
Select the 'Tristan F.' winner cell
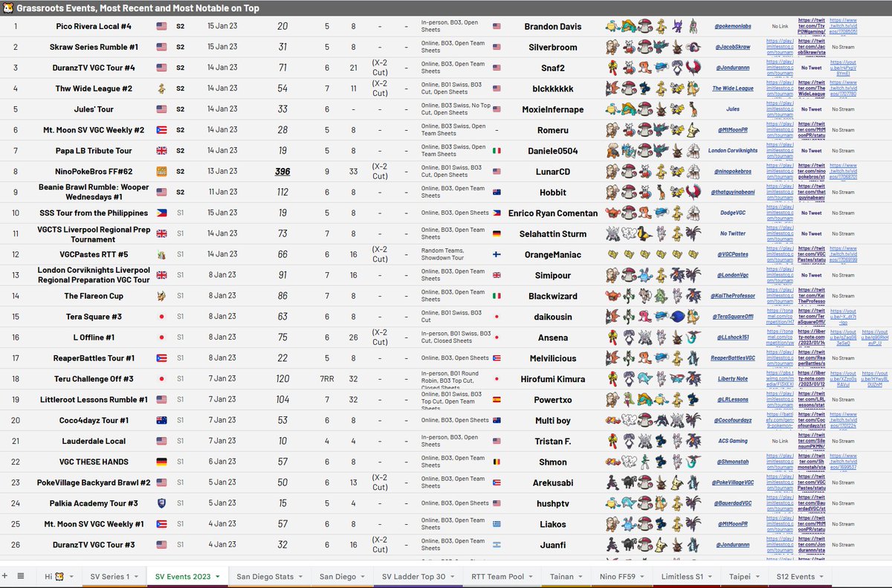(x=554, y=441)
